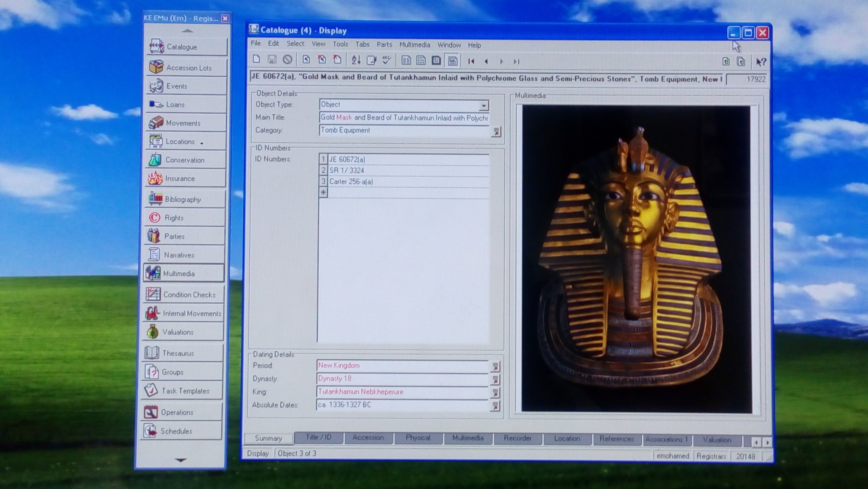Jump to last record arrow
This screenshot has height=489, width=868.
516,61
